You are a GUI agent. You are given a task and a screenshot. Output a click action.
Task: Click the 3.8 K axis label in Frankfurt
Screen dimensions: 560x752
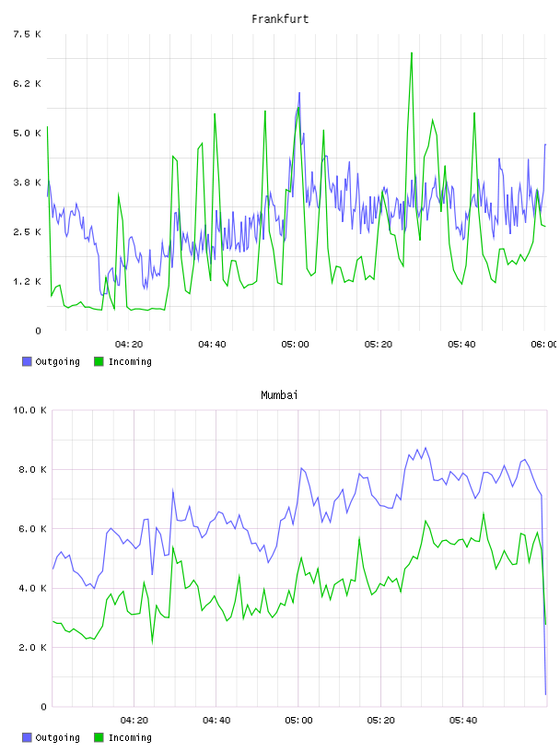[28, 182]
